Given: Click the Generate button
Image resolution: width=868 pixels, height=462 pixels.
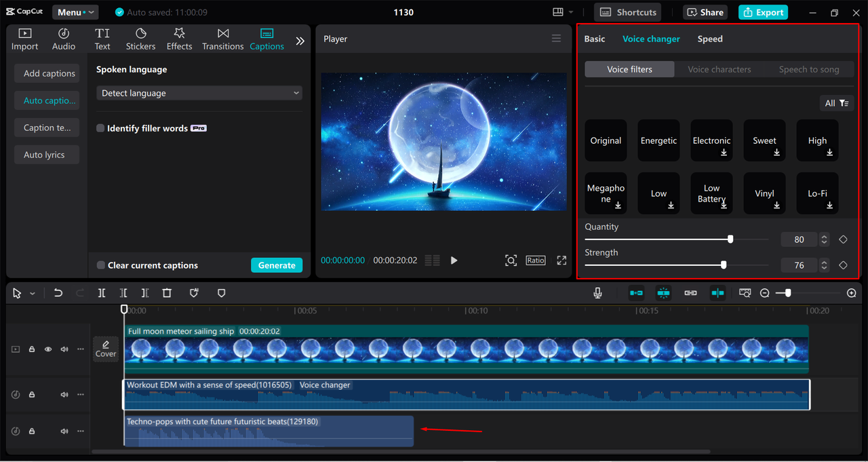Looking at the screenshot, I should (x=277, y=265).
